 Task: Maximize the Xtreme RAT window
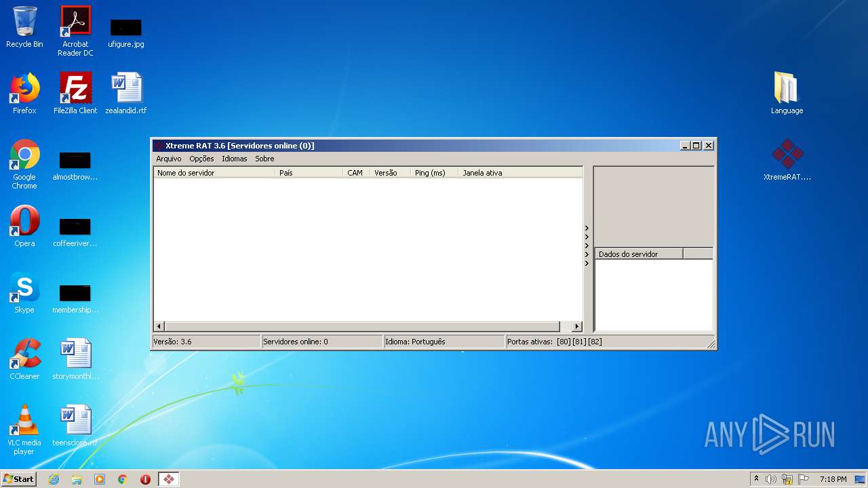[x=696, y=146]
